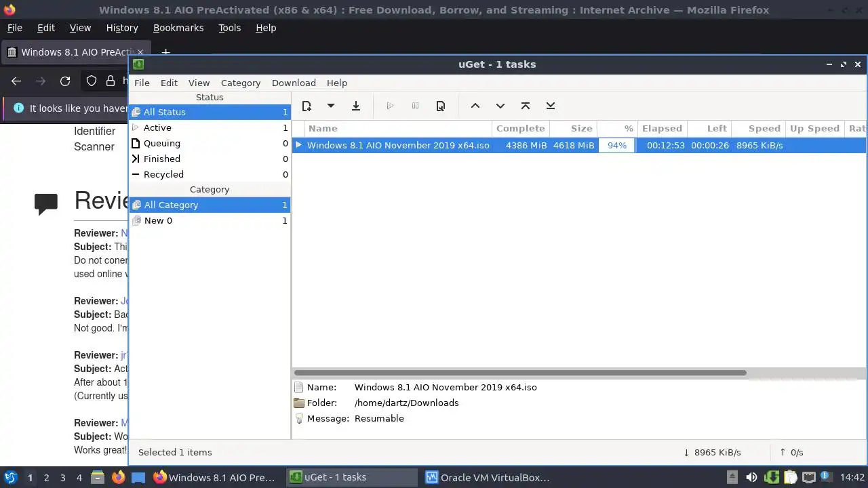
Task: Click the uGet app icon in title bar
Action: [x=138, y=64]
